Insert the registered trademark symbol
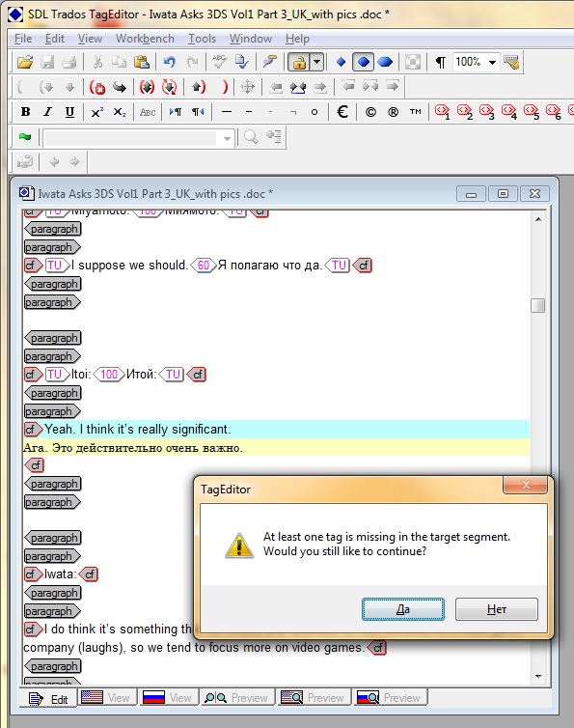Screen dimensions: 574x728 tap(393, 112)
